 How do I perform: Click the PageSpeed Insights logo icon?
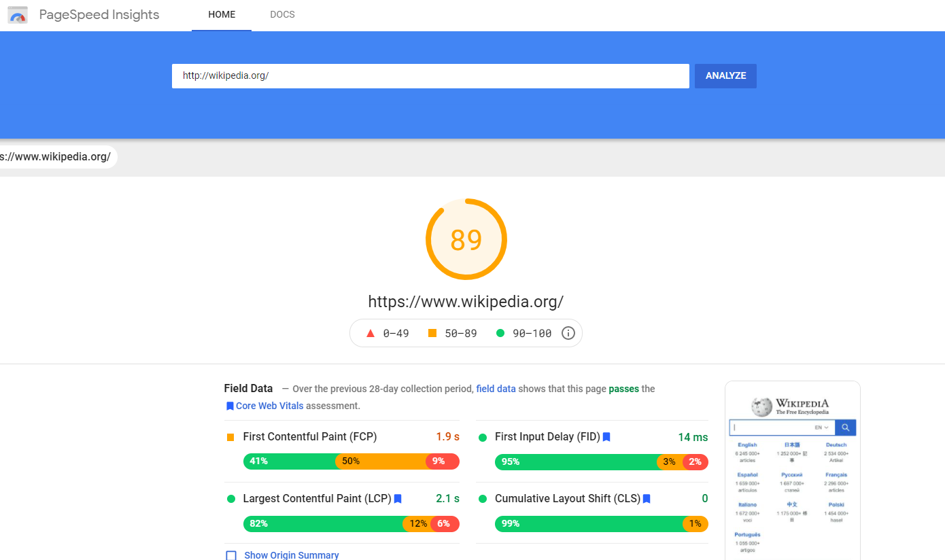click(18, 15)
